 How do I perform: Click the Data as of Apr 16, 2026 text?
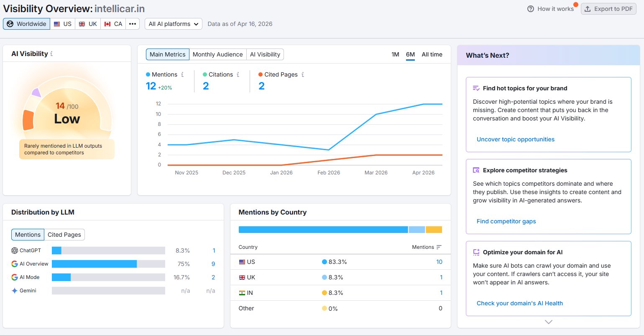point(240,24)
